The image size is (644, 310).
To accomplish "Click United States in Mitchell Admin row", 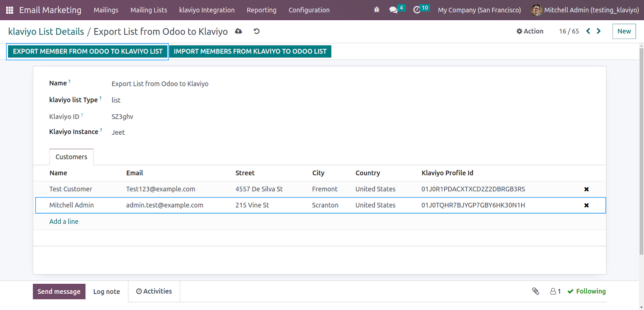I will (x=376, y=205).
